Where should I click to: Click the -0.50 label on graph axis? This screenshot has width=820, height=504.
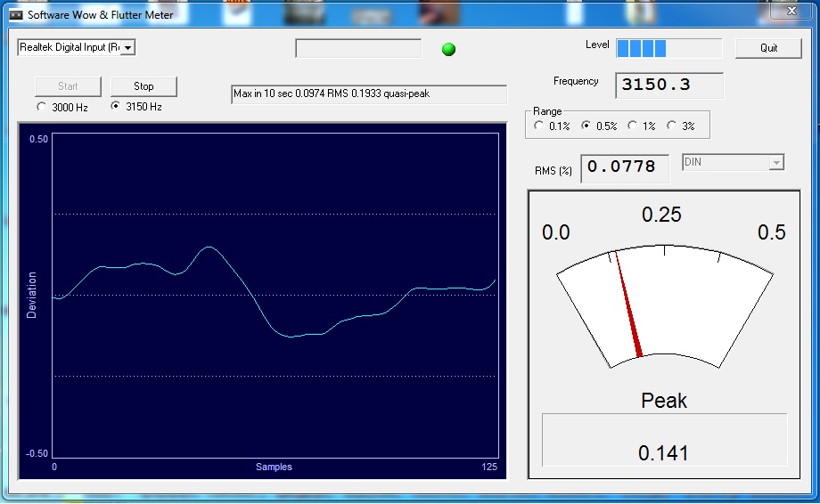pos(37,453)
